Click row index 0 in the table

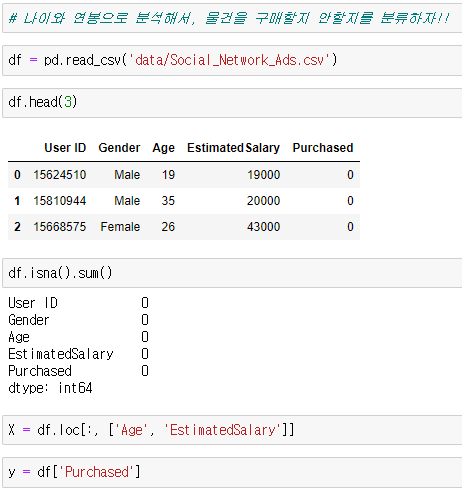(17, 175)
